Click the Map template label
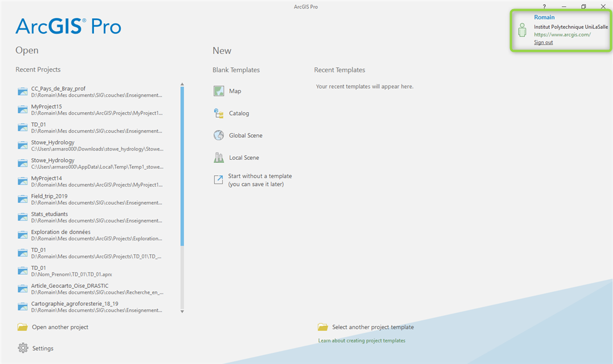Screen dimensions: 613x364 (x=235, y=91)
